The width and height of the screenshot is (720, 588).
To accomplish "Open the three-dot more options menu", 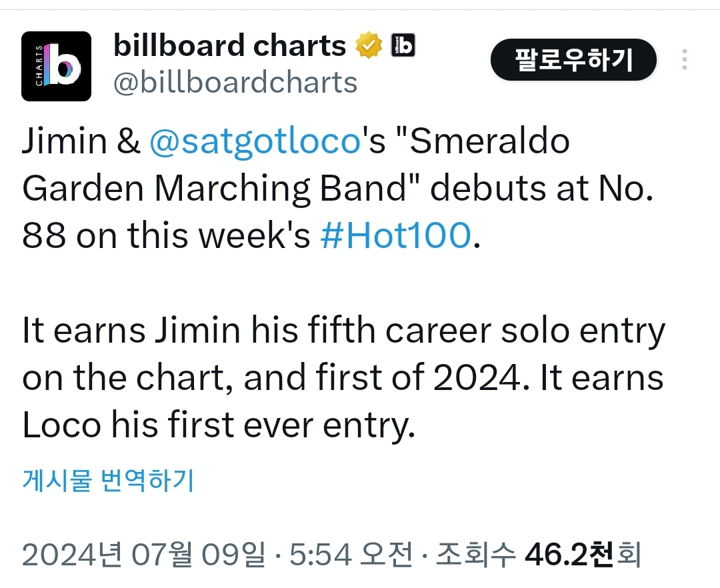I will pyautogui.click(x=684, y=60).
